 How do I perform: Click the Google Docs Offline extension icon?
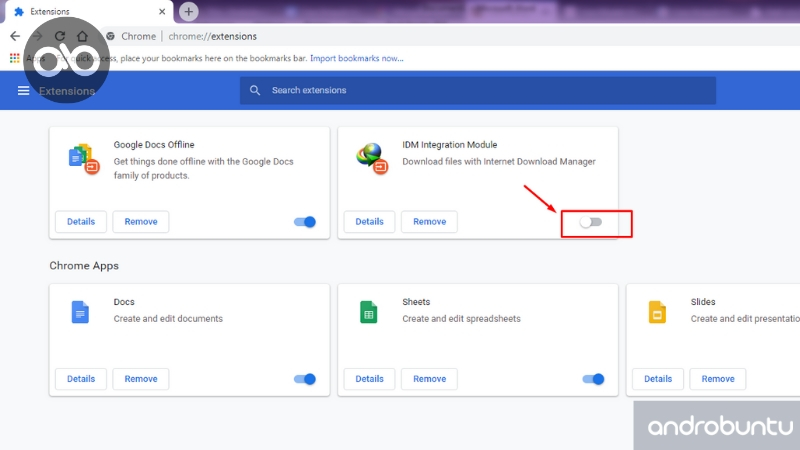click(x=80, y=157)
